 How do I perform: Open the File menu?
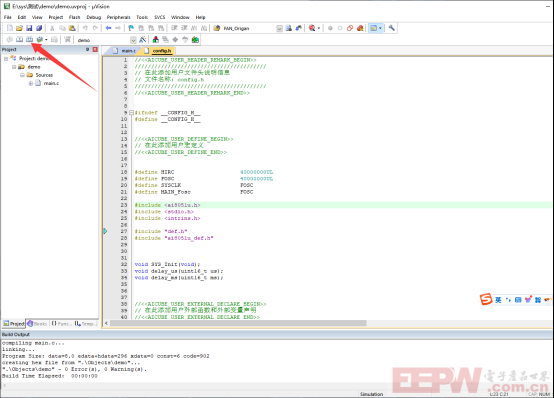tap(7, 17)
